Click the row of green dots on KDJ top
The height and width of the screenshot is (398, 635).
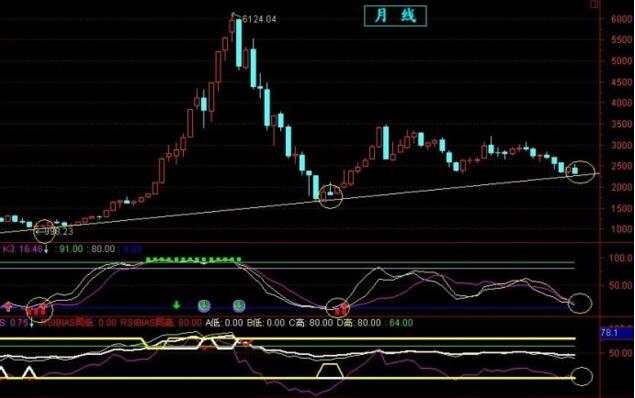[194, 260]
